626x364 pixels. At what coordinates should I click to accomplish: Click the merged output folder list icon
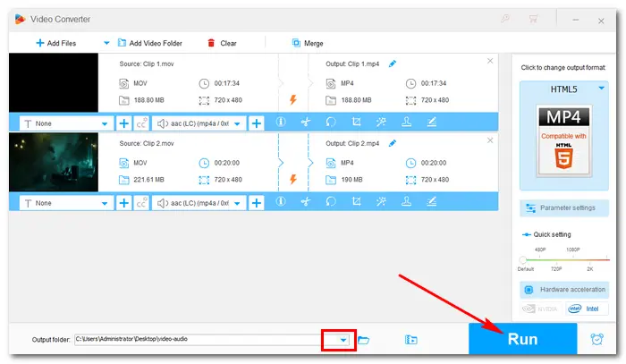coord(410,340)
